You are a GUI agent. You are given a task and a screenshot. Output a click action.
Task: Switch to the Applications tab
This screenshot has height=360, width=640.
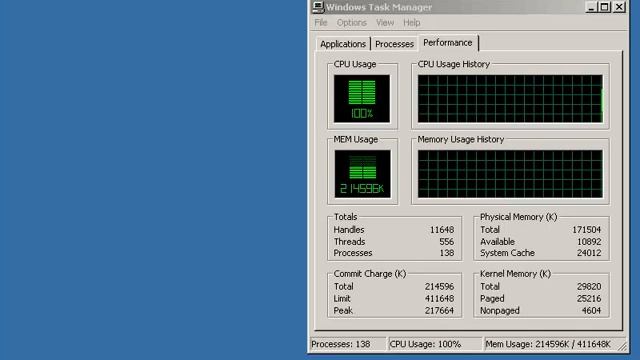343,44
